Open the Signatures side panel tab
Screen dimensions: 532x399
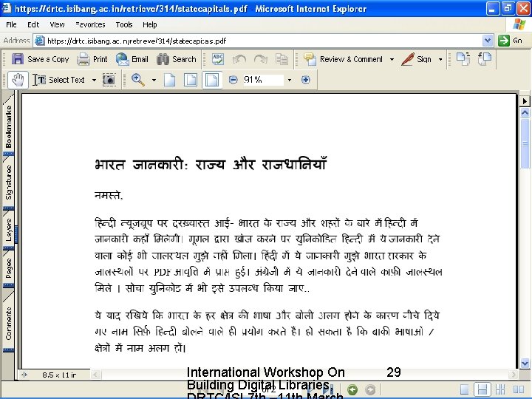pyautogui.click(x=8, y=183)
